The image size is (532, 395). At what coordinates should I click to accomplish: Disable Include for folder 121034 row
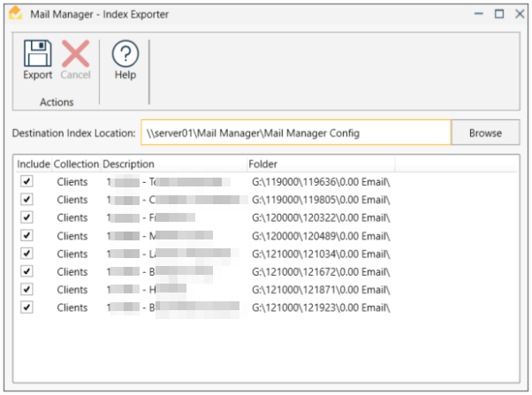(27, 254)
